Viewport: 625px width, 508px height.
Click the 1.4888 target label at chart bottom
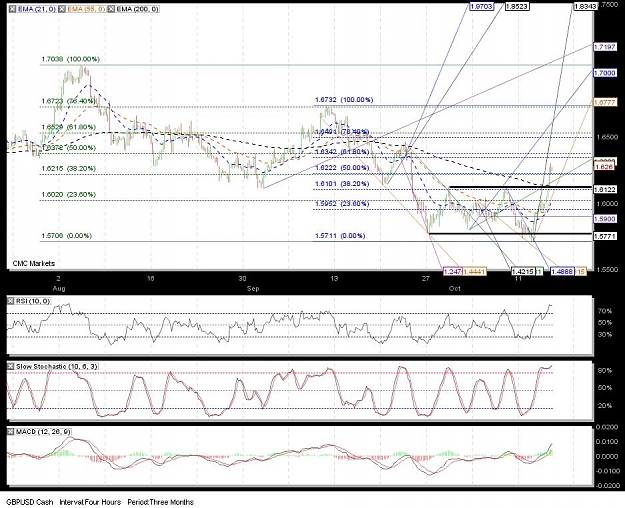tap(562, 272)
